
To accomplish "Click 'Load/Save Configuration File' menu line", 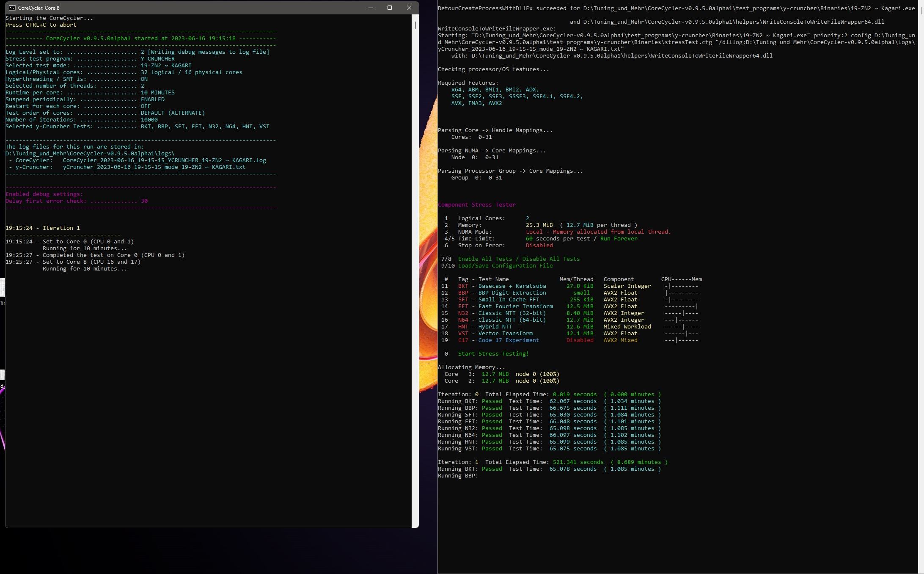I will click(505, 266).
